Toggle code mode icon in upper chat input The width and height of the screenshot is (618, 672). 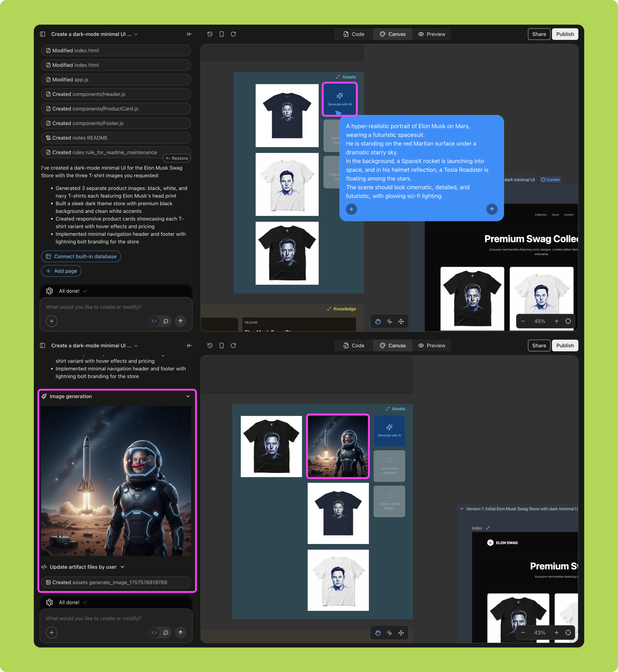154,321
